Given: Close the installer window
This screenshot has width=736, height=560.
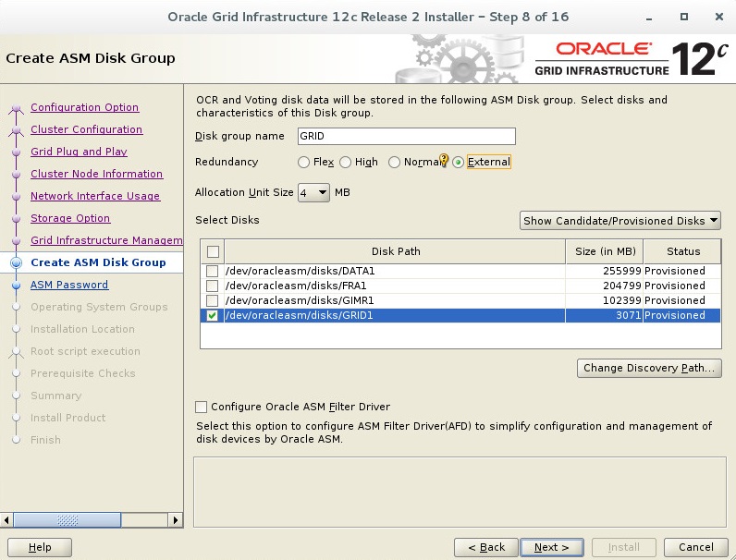Looking at the screenshot, I should pos(719,17).
